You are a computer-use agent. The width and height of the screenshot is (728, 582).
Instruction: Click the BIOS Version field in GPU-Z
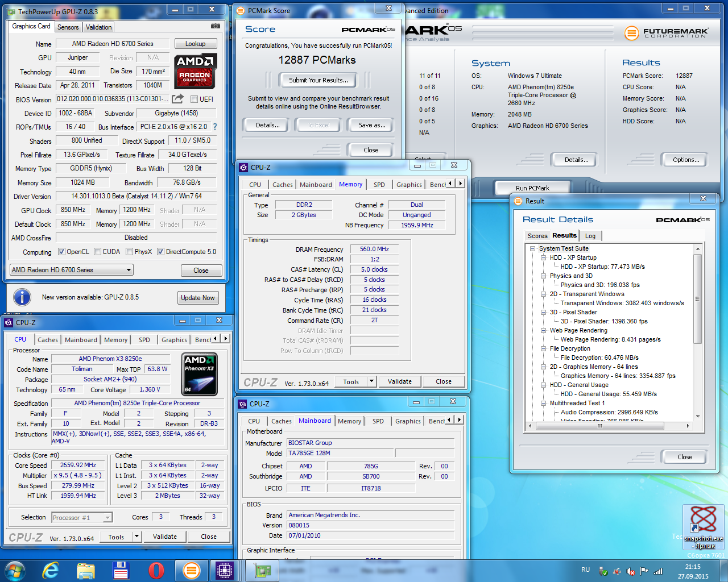(x=112, y=99)
